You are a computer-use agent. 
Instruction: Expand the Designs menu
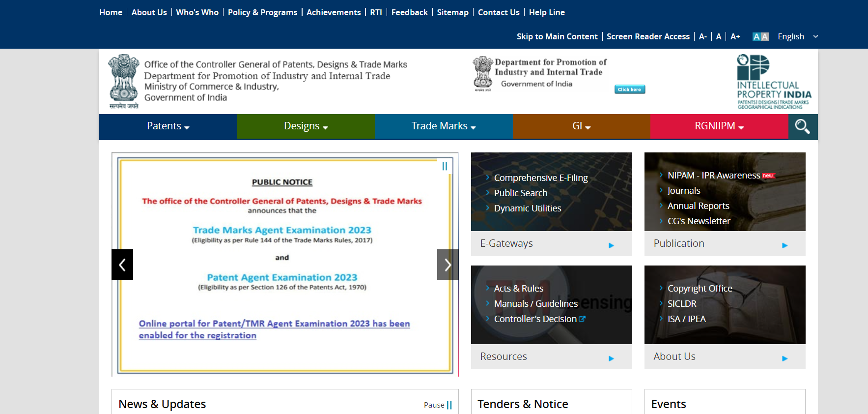tap(306, 126)
